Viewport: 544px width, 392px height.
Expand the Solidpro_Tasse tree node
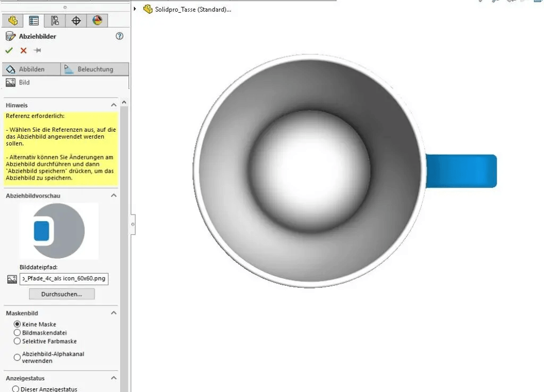(x=136, y=9)
